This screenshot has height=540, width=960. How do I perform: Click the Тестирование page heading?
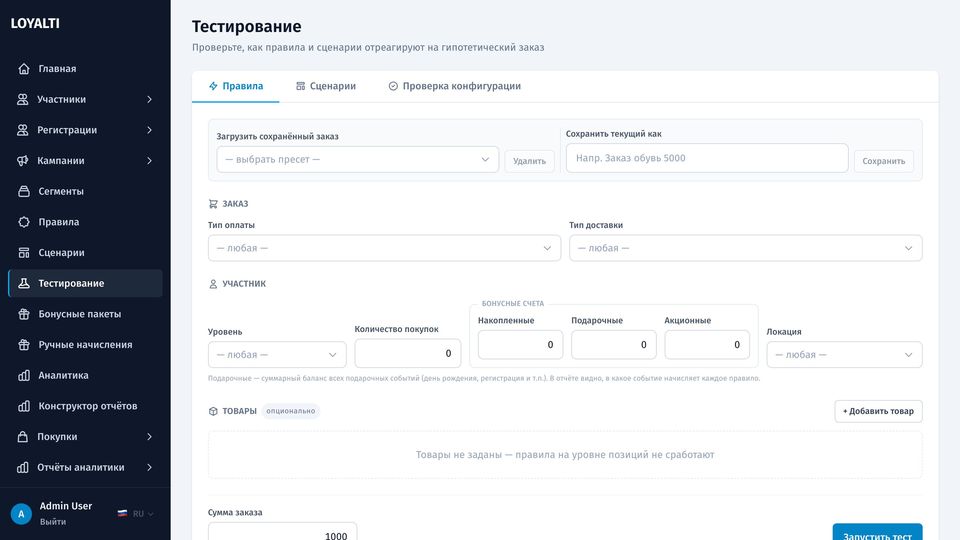247,26
